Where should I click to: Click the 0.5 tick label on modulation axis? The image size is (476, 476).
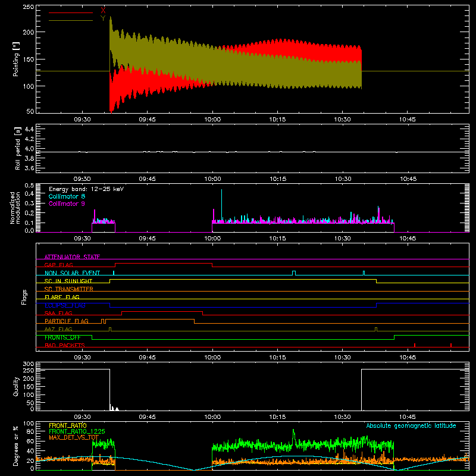[29, 185]
